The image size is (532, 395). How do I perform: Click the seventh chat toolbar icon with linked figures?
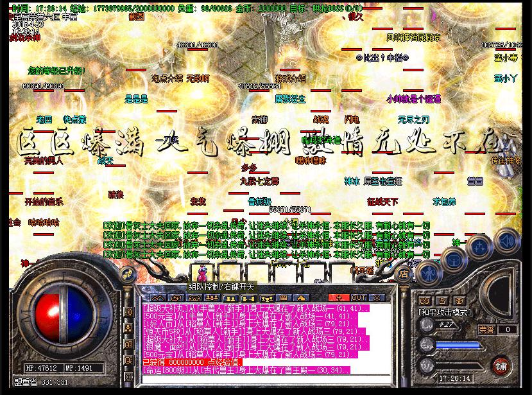pos(266,298)
